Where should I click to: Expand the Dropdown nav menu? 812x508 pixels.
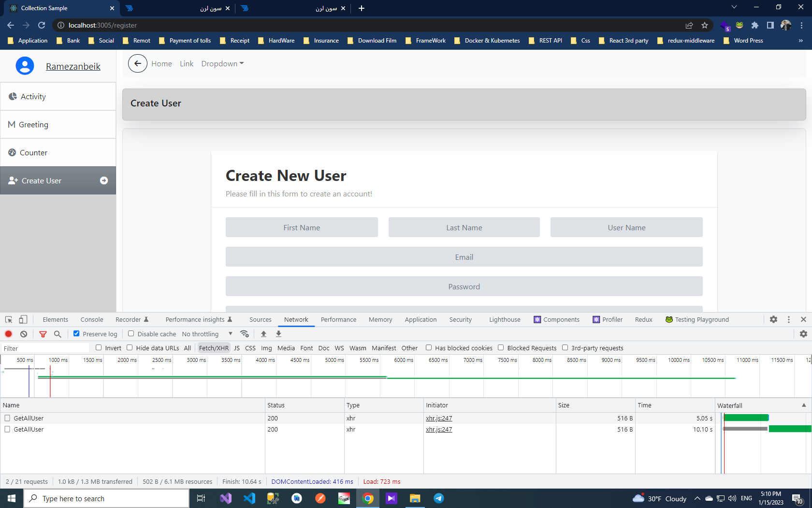222,63
